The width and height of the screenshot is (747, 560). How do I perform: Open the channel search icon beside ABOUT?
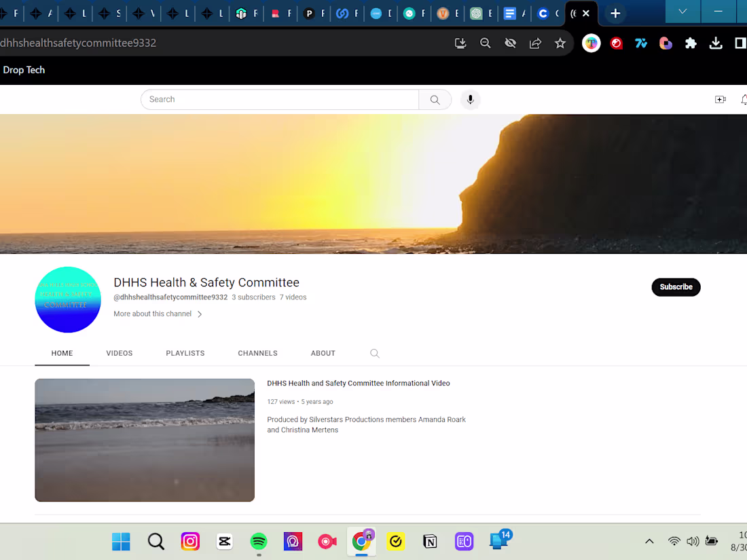tap(374, 353)
